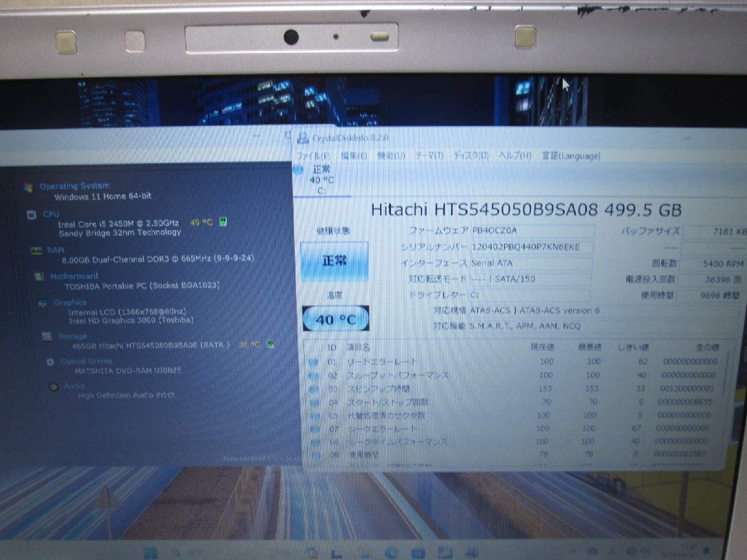Click the firmware field showing PB4OCZ0A

(x=532, y=231)
